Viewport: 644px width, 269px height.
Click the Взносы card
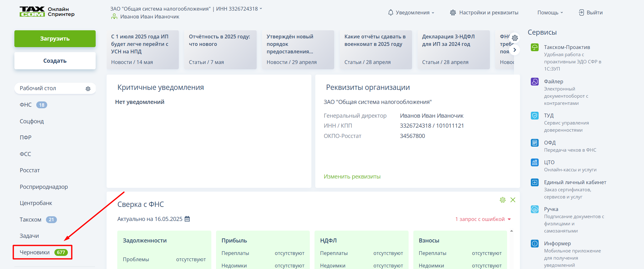point(460,250)
